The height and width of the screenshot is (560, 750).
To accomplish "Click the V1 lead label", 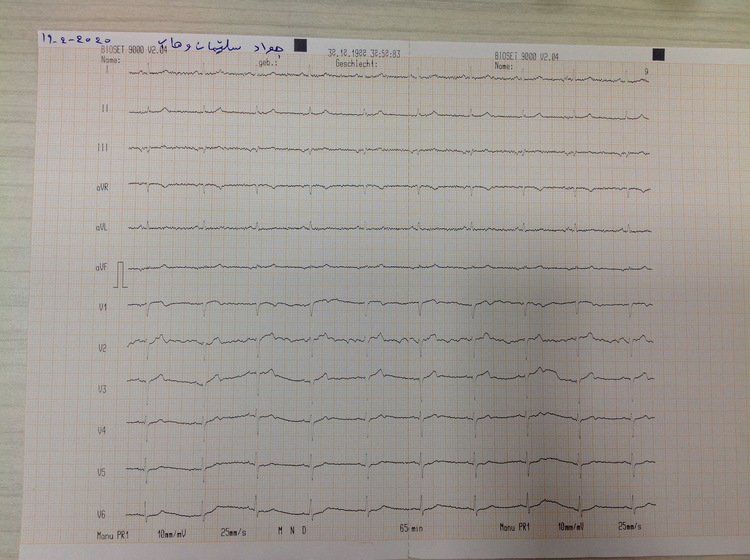I will click(x=103, y=307).
